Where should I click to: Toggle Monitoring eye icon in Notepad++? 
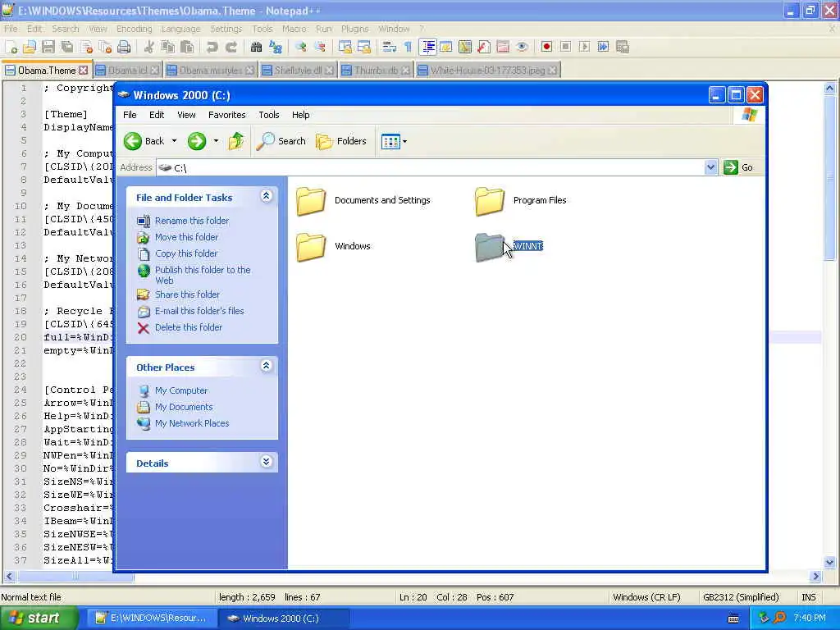click(522, 47)
